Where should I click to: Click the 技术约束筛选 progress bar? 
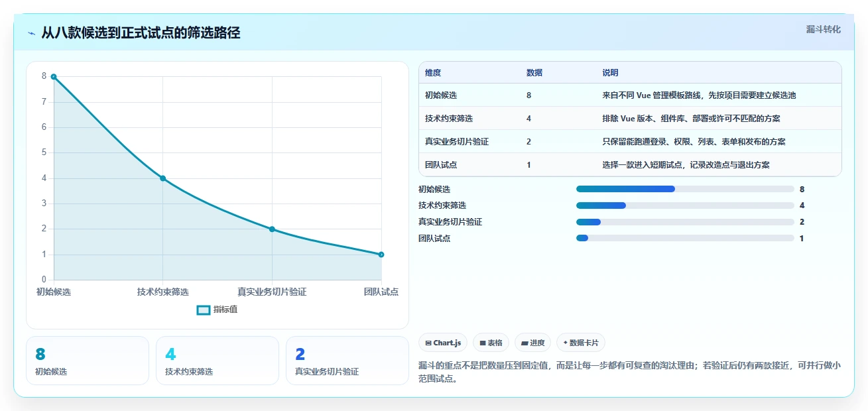tap(685, 206)
